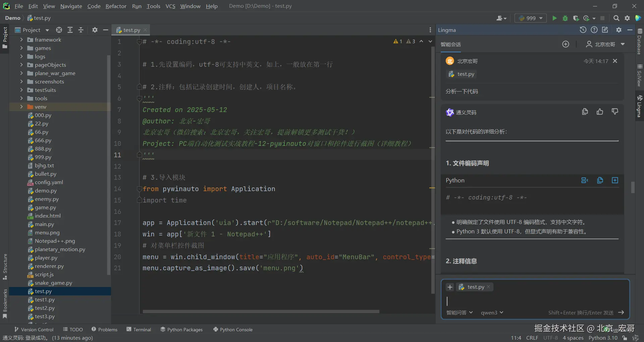Click Python 3.10 interpreter in status bar

(603, 338)
